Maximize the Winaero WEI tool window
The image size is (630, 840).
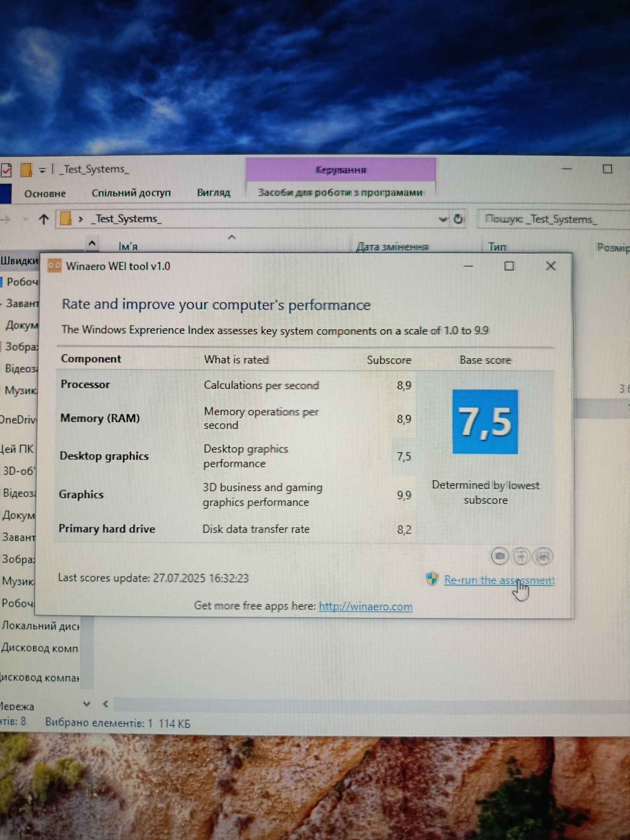pyautogui.click(x=509, y=266)
